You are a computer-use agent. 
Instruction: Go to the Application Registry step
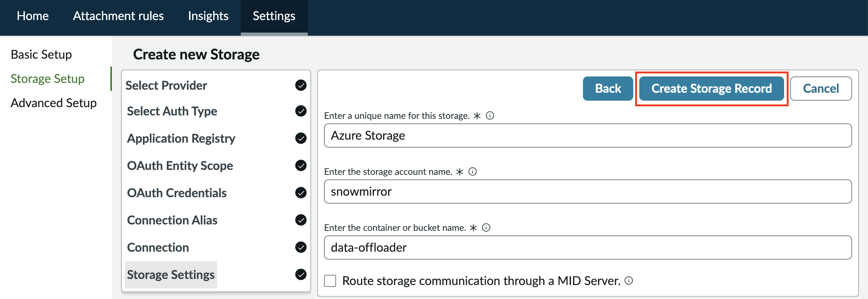(181, 139)
